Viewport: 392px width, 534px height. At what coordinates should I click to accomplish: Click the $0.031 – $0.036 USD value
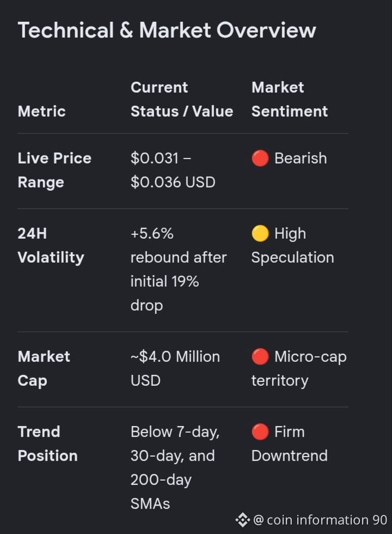tap(173, 170)
